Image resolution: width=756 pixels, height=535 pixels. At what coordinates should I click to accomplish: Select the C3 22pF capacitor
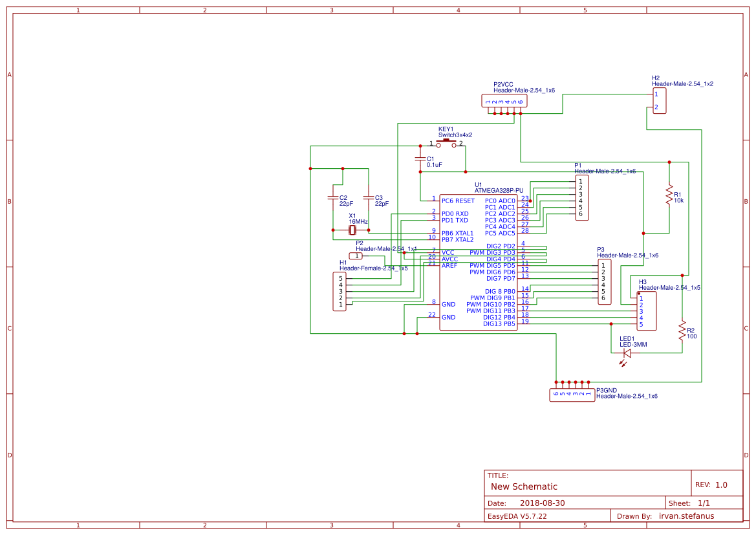coord(369,197)
